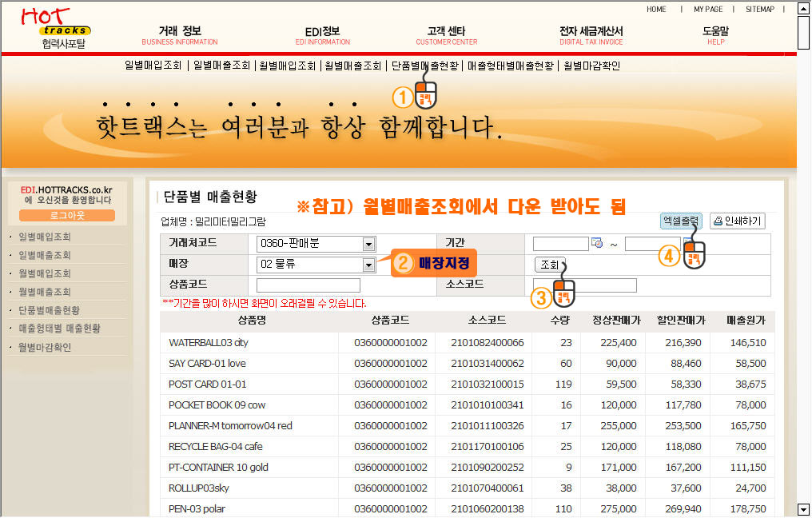Click the 상품코드 column header

390,320
